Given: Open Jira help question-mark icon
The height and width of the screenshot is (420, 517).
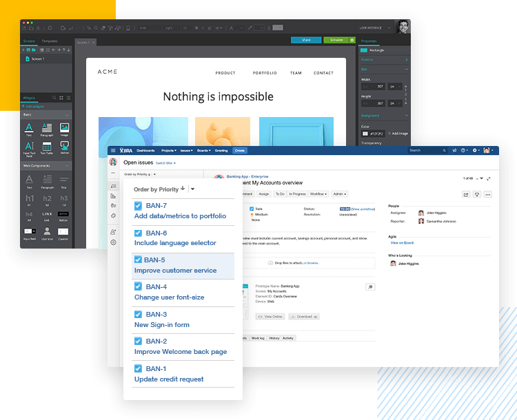Looking at the screenshot, I should [464, 150].
